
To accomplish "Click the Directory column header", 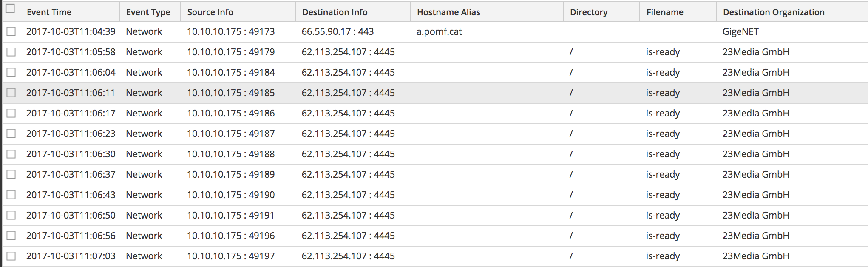I will tap(589, 12).
